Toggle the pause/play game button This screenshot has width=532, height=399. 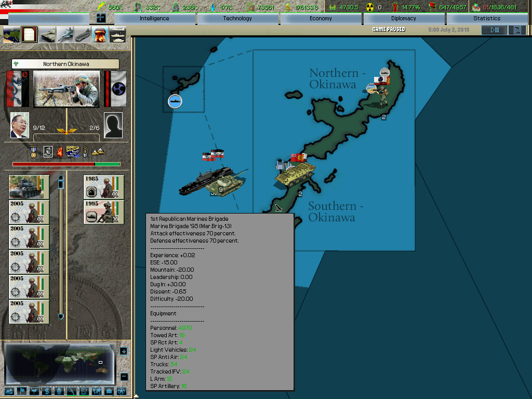494,30
